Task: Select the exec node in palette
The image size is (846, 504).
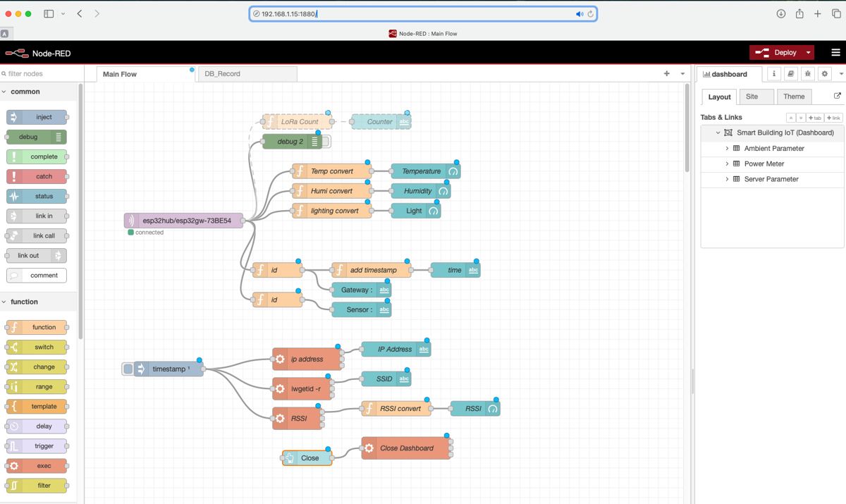Action: [x=37, y=465]
